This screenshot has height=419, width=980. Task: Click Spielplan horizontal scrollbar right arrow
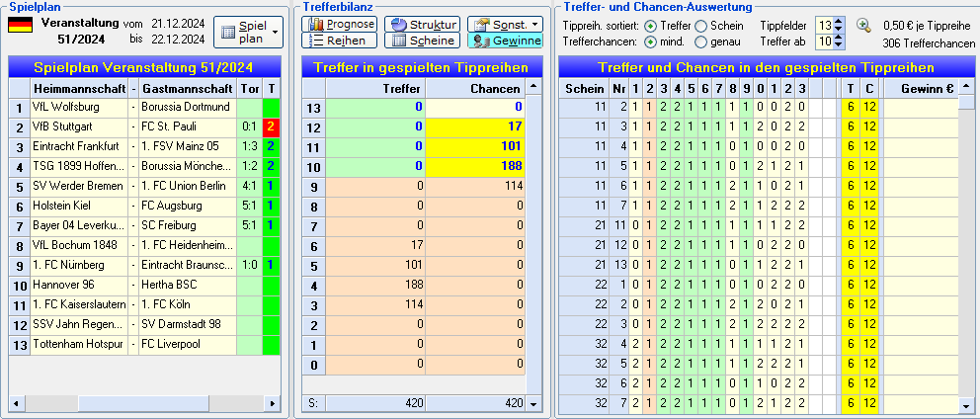click(272, 404)
